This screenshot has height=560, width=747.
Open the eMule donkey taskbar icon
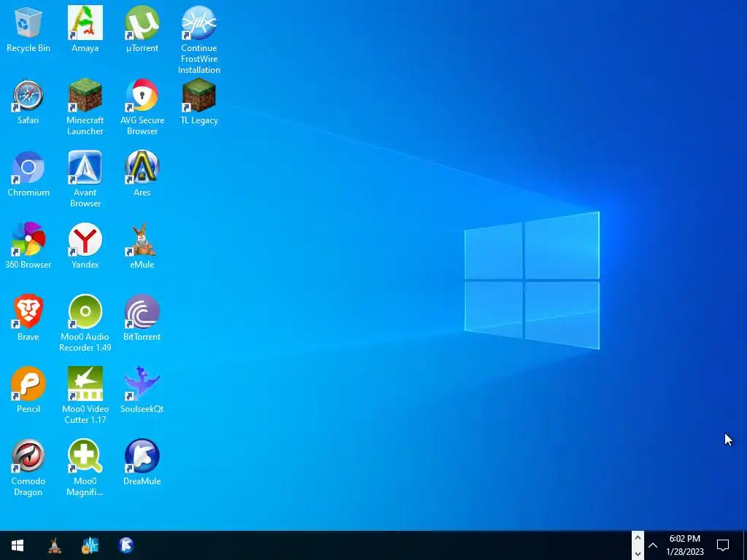coord(55,545)
